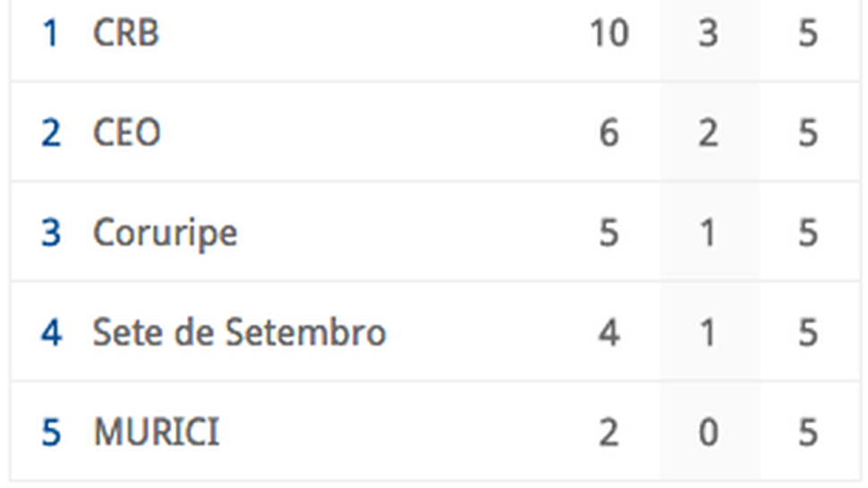
Task: Open the CEO team link
Action: 127,133
